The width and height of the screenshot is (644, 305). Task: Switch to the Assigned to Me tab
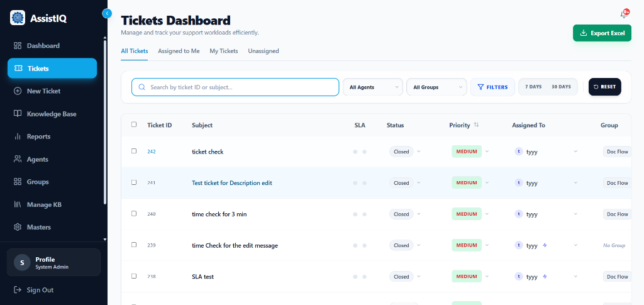coord(179,51)
